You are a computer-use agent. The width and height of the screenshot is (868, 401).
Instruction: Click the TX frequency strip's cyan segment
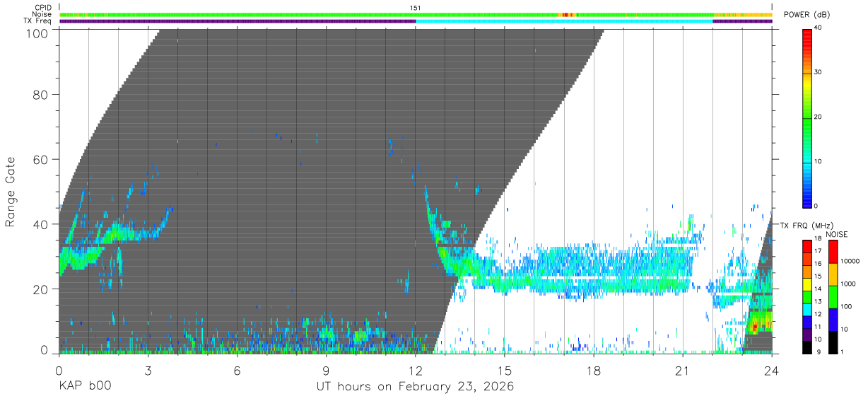tap(564, 21)
